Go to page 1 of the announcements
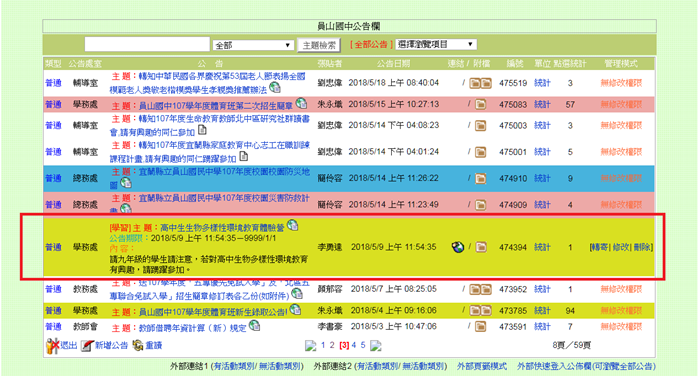Viewport: 698px width, 376px height. point(323,345)
